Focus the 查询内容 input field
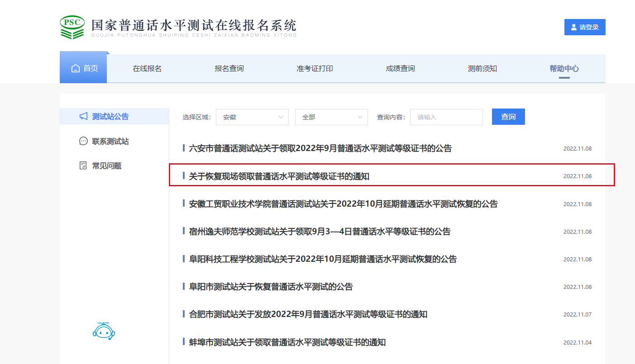Image resolution: width=635 pixels, height=364 pixels. pos(446,117)
